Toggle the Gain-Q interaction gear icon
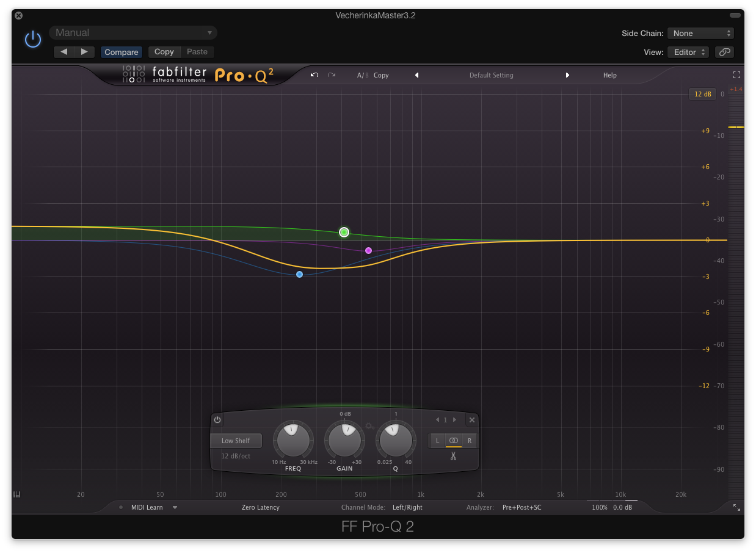Image resolution: width=756 pixels, height=553 pixels. point(369,426)
